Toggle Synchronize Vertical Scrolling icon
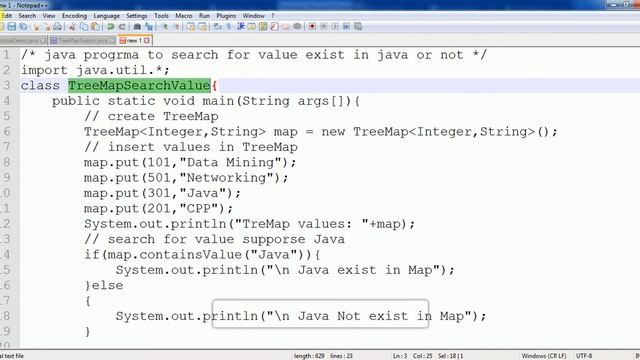Viewport: 640px width, 360px height. point(191,27)
